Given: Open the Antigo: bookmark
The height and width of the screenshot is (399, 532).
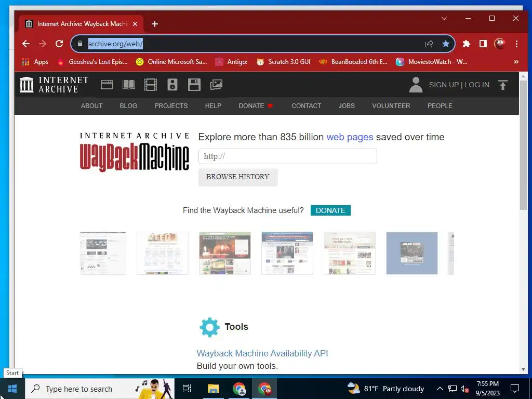Looking at the screenshot, I should (x=232, y=62).
